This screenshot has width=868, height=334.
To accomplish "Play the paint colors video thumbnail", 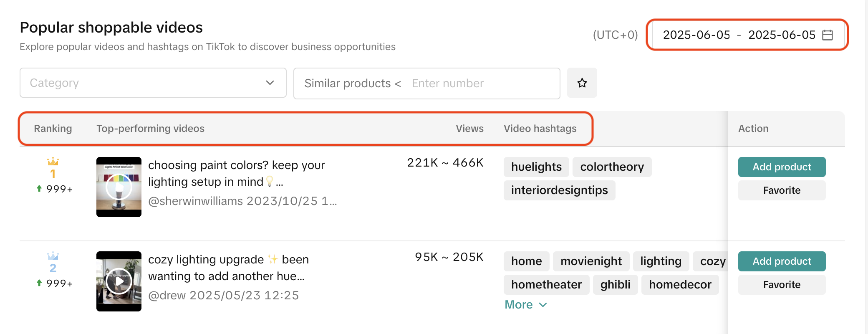I will pos(119,187).
